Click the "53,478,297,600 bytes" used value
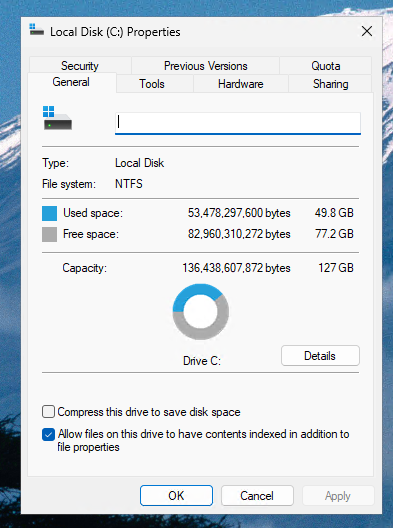 (x=239, y=213)
